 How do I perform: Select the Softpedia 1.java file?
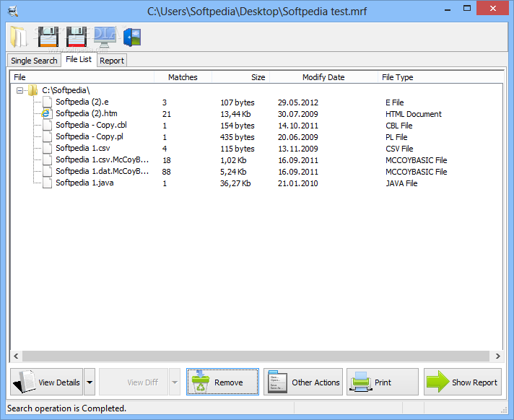pos(84,183)
